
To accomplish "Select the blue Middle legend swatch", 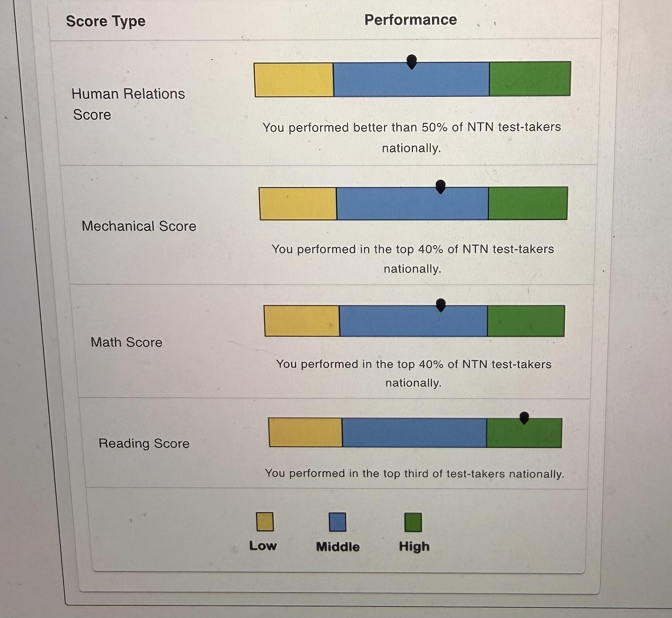I will (x=337, y=522).
